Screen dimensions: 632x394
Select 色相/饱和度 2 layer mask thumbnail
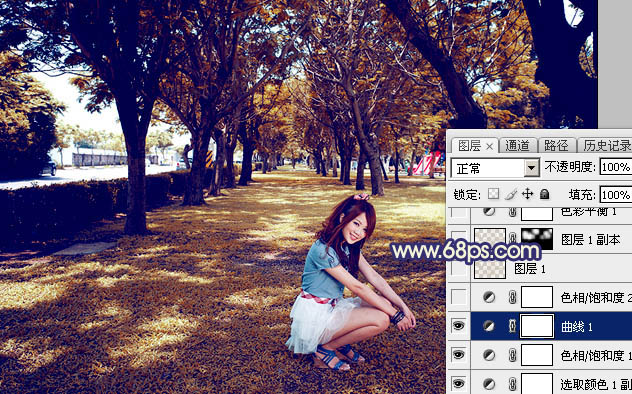coord(537,297)
